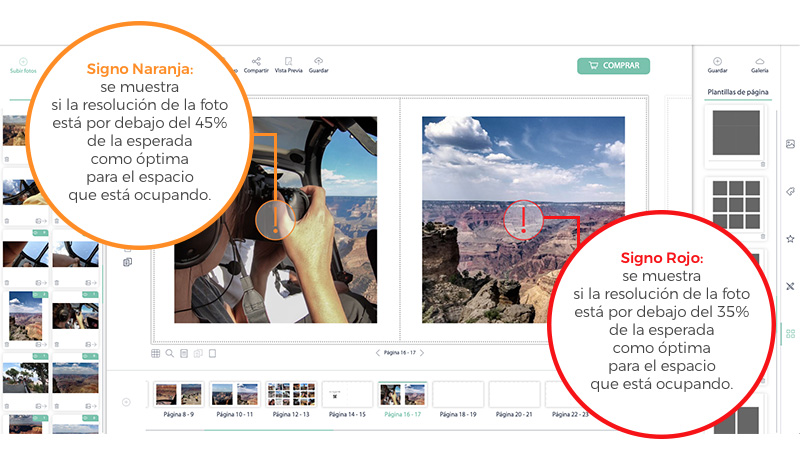Open the Galería cloud icon
800x461 pixels.
(x=760, y=62)
